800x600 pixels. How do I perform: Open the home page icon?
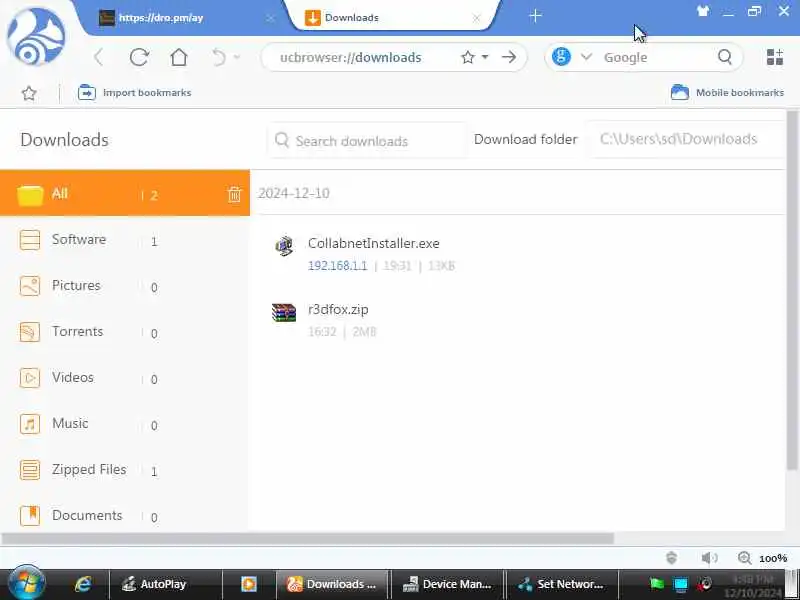tap(179, 57)
